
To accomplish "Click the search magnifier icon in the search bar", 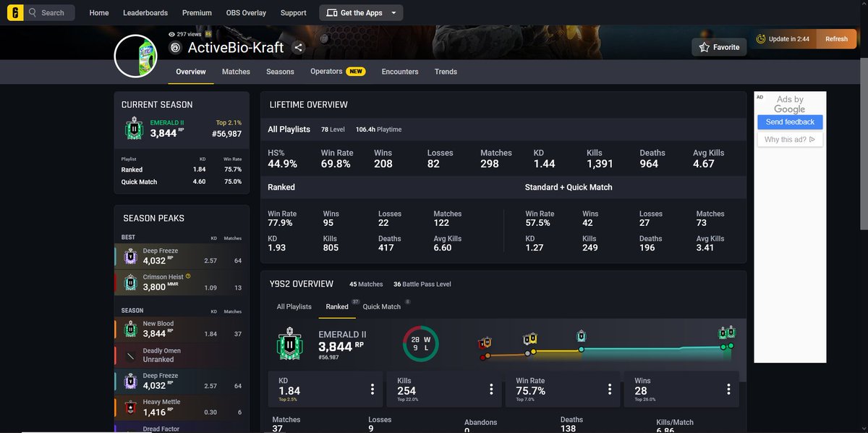I will pos(33,12).
